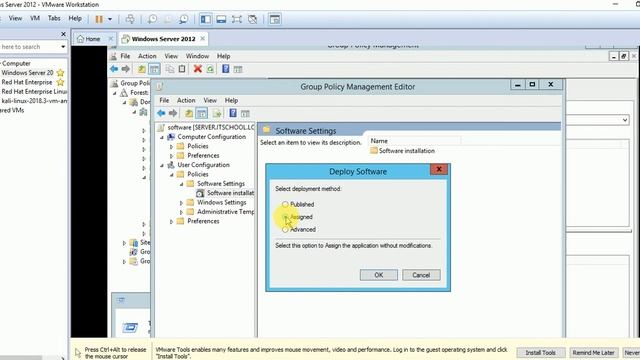Image resolution: width=640 pixels, height=360 pixels.
Task: Collapse Computer Configuration node
Action: (162, 137)
